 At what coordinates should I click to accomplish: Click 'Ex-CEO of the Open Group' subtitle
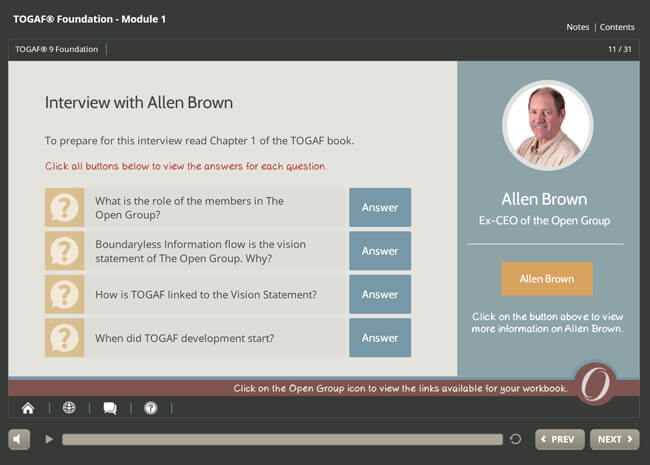(x=544, y=220)
